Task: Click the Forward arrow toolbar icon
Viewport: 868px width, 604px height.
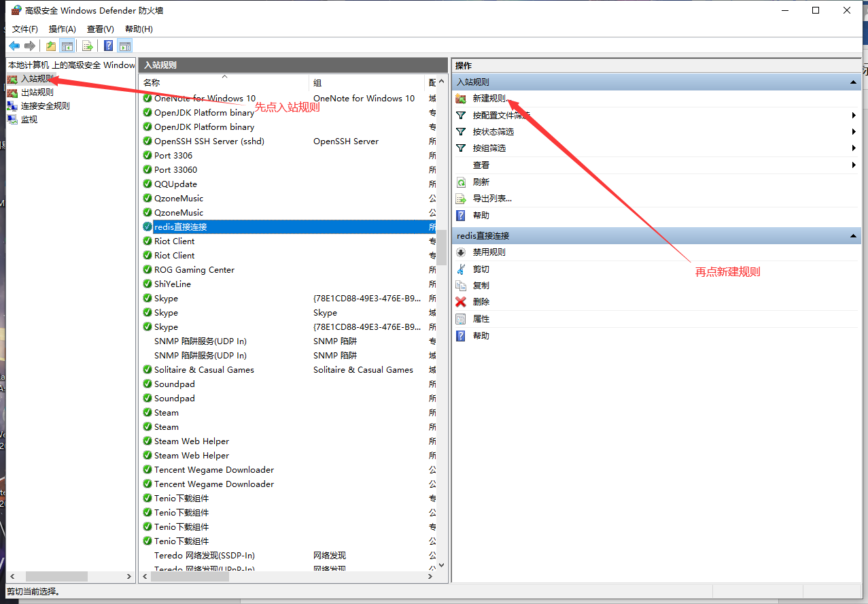Action: click(x=29, y=46)
